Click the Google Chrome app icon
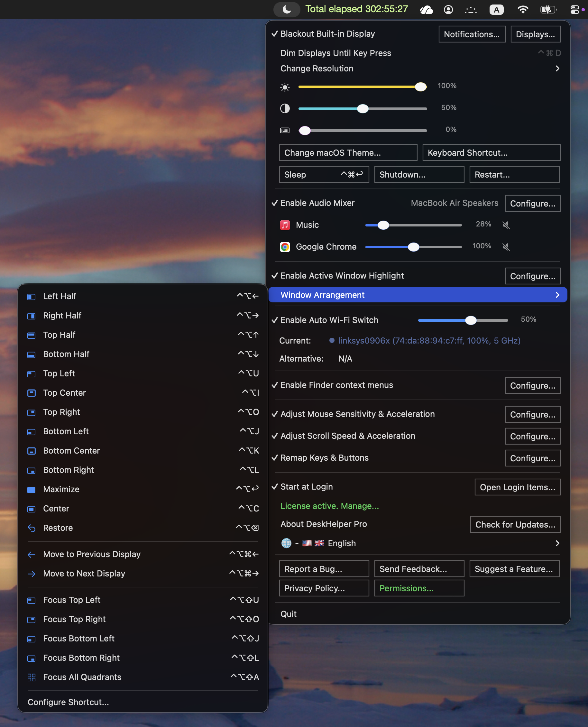 (285, 247)
